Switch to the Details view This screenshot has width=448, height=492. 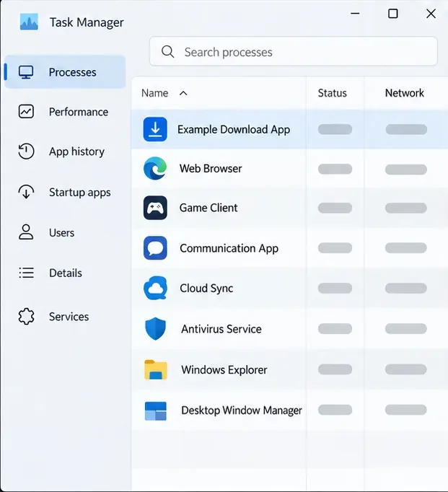click(65, 273)
